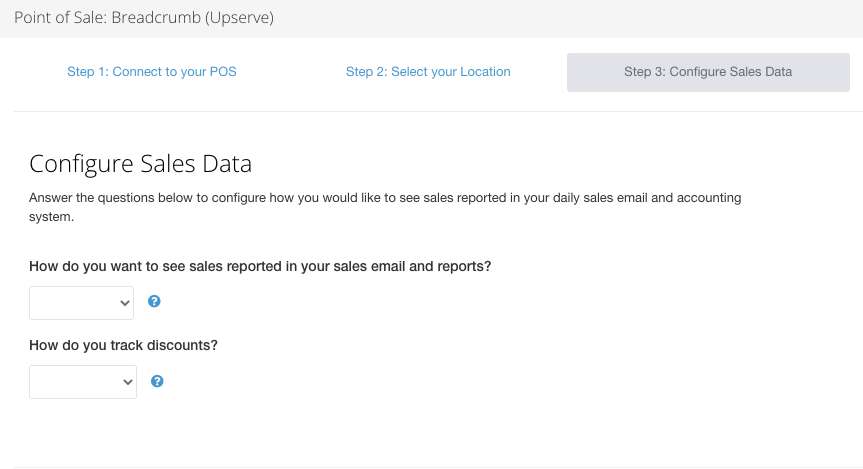The image size is (863, 469).
Task: Open help icon for track discounts question
Action: [x=157, y=381]
